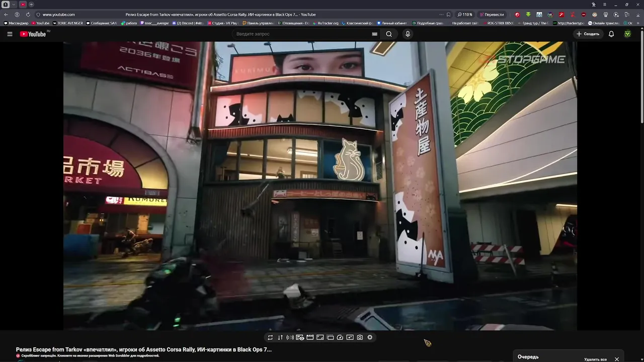The image size is (644, 362).
Task: Click the dotted-frame icon below video
Action: pos(330,337)
